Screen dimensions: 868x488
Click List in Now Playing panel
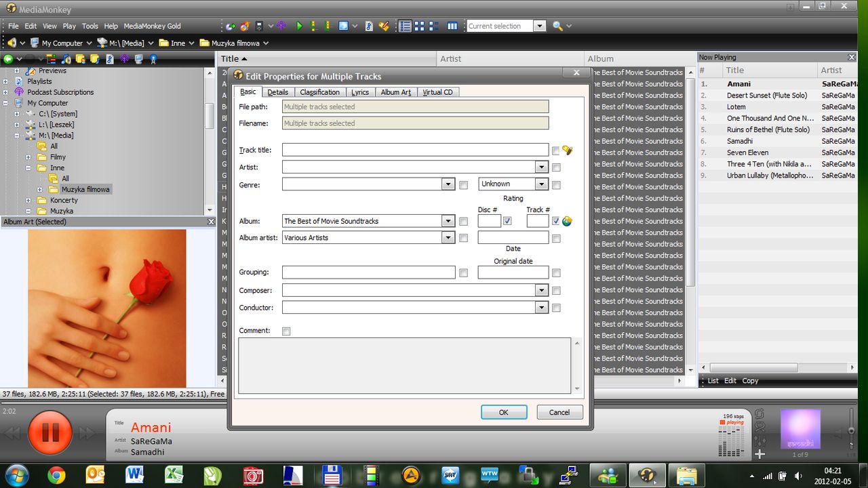point(713,381)
